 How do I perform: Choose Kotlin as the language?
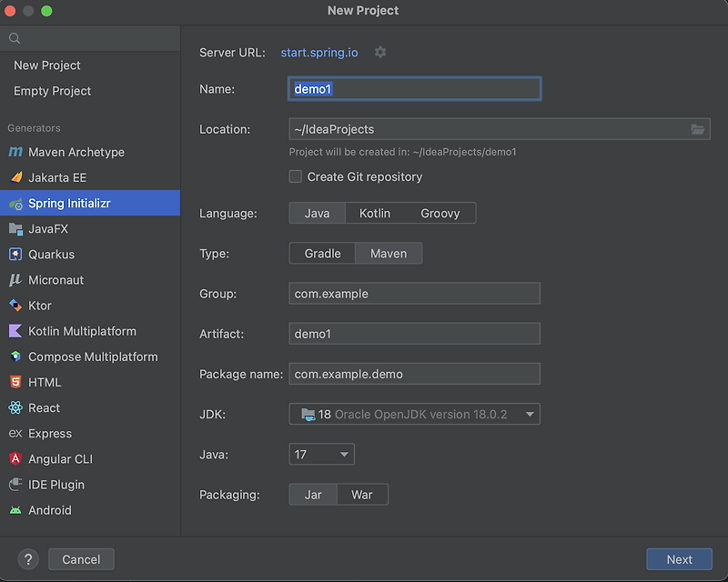375,213
